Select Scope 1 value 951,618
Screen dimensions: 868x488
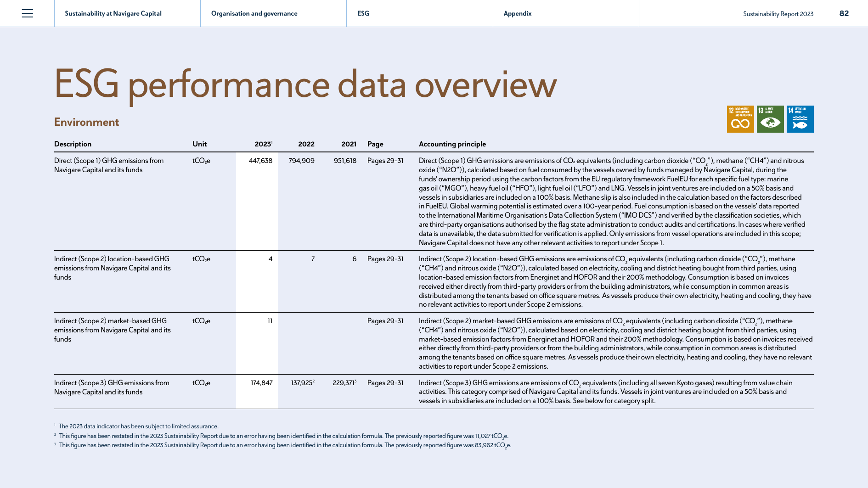[345, 161]
